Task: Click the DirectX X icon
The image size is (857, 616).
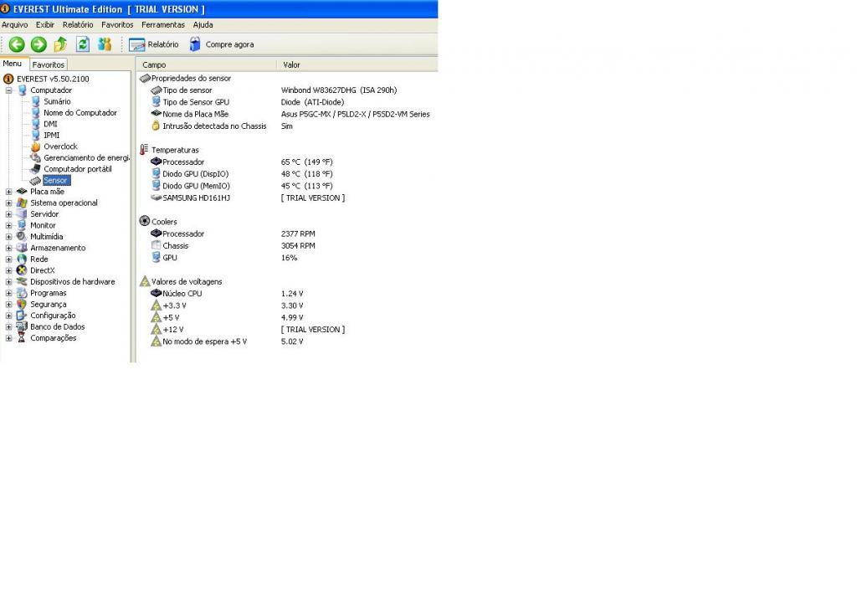Action: pos(22,270)
